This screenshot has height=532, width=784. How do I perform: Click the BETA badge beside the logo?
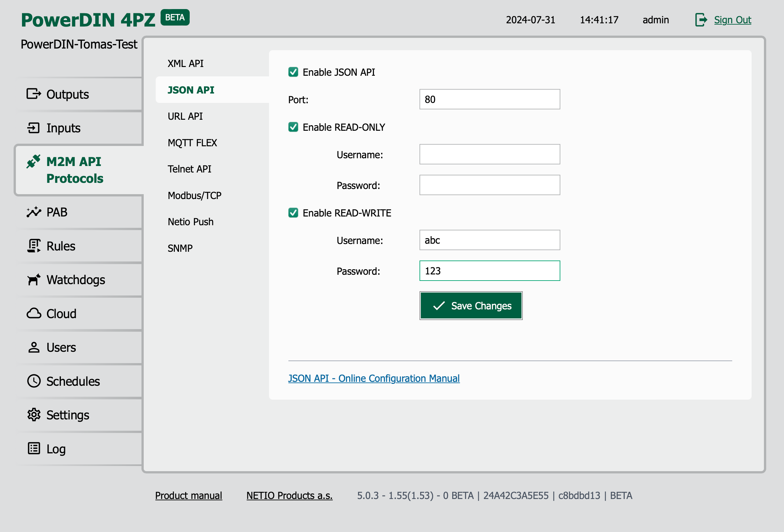tap(175, 17)
